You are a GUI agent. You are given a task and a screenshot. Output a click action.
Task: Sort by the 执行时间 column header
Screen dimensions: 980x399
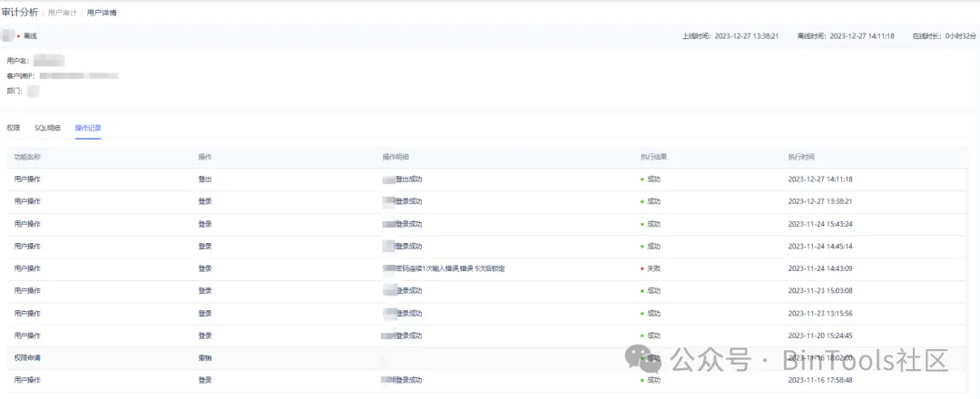pos(801,157)
